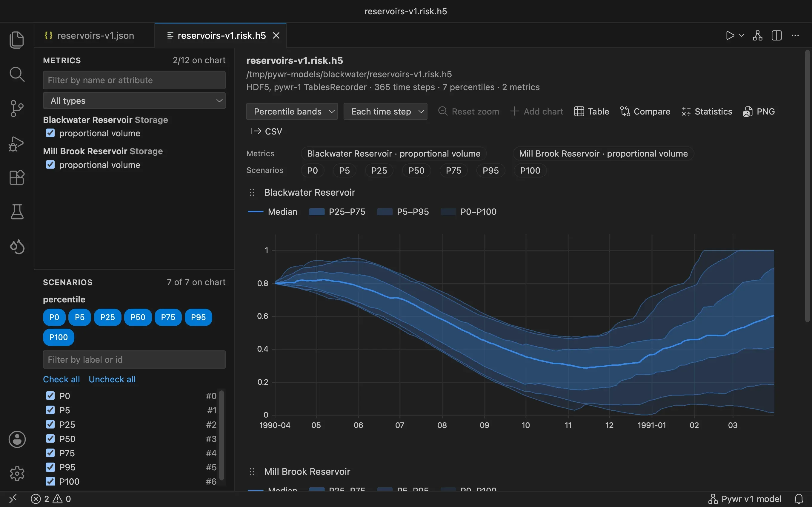Screen dimensions: 812x507
Task: Open the Source Control view
Action: (x=17, y=109)
